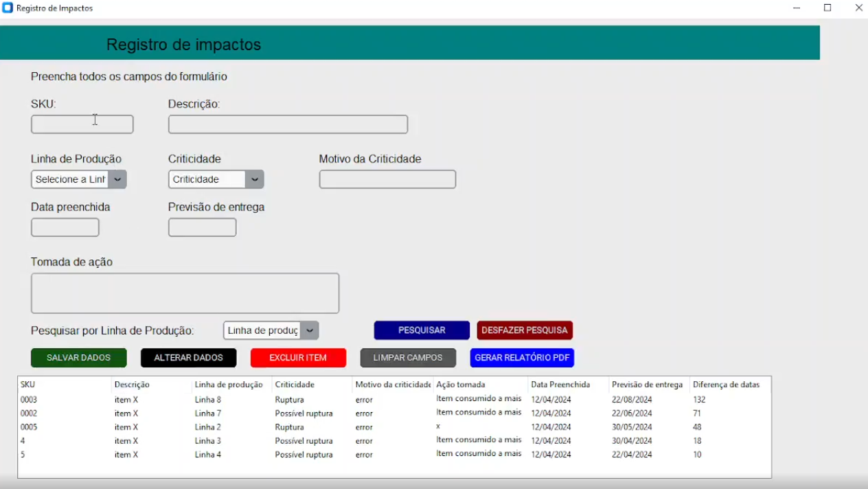Focus the Previsão de entrega field
The height and width of the screenshot is (489, 868).
click(x=202, y=227)
